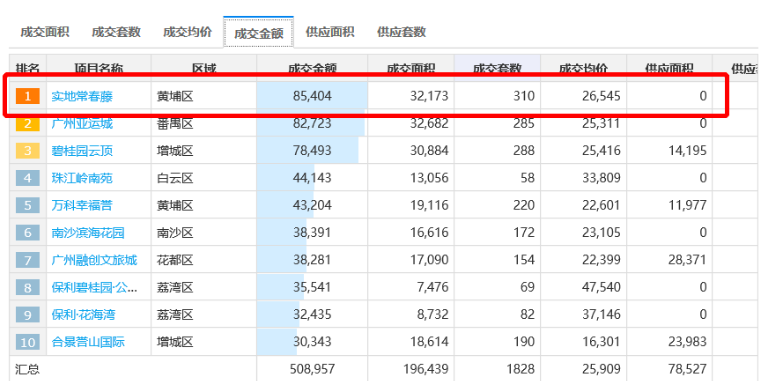Sort by 成交均价 column header
759x381 pixels.
point(583,68)
